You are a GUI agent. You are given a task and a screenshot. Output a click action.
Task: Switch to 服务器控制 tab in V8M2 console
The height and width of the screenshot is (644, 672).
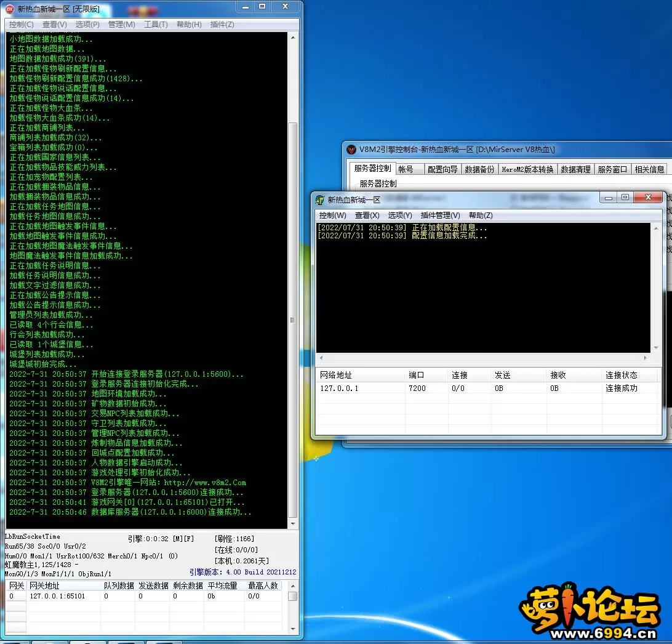372,169
